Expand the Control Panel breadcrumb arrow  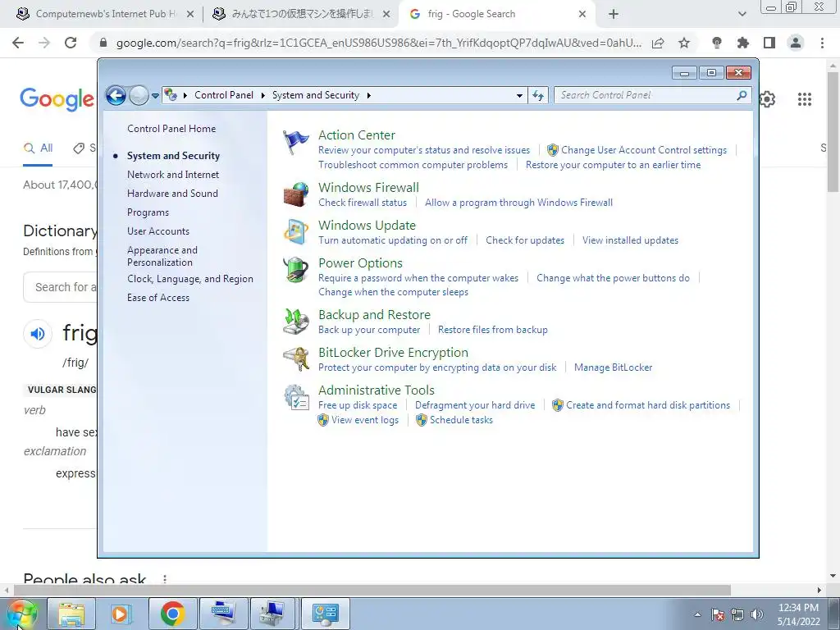[x=263, y=95]
